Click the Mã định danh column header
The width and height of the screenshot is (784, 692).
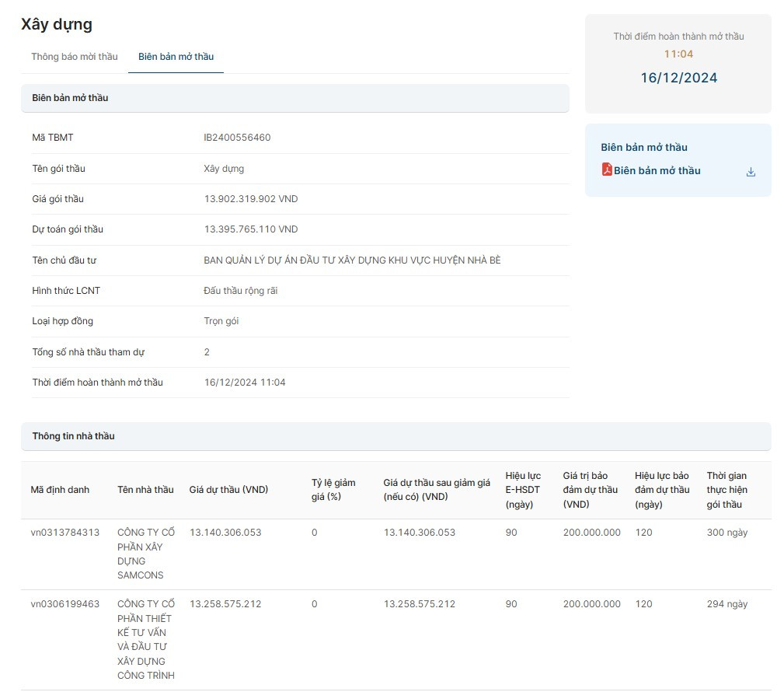tap(60, 490)
